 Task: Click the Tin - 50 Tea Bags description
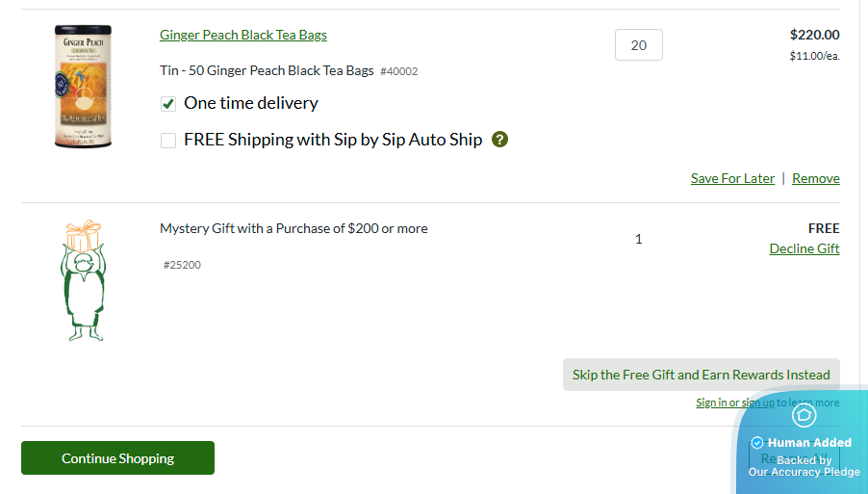(x=267, y=70)
